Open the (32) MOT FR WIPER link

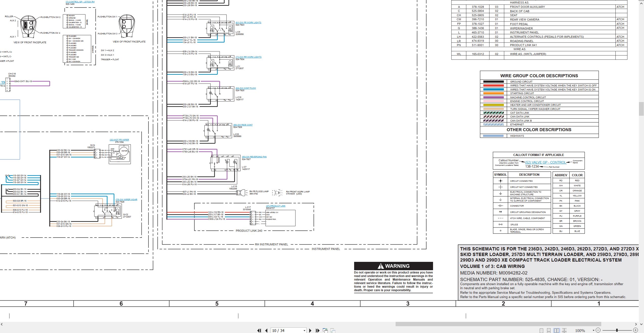pos(119,140)
